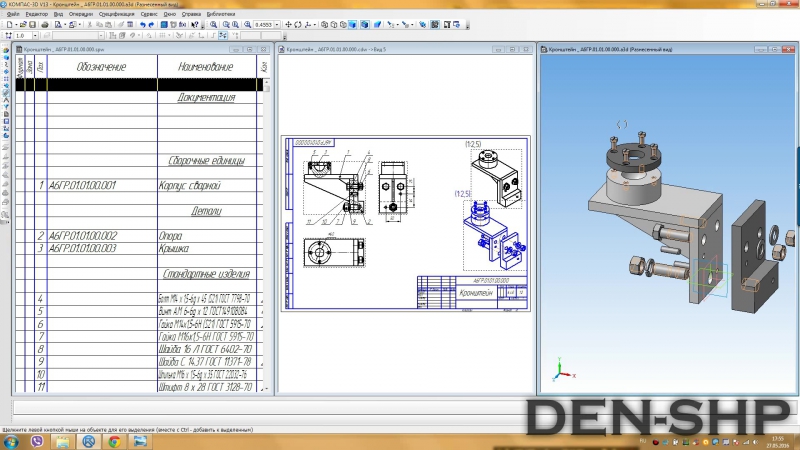Open the Спецификация menu
The image size is (800, 450).
pyautogui.click(x=118, y=15)
